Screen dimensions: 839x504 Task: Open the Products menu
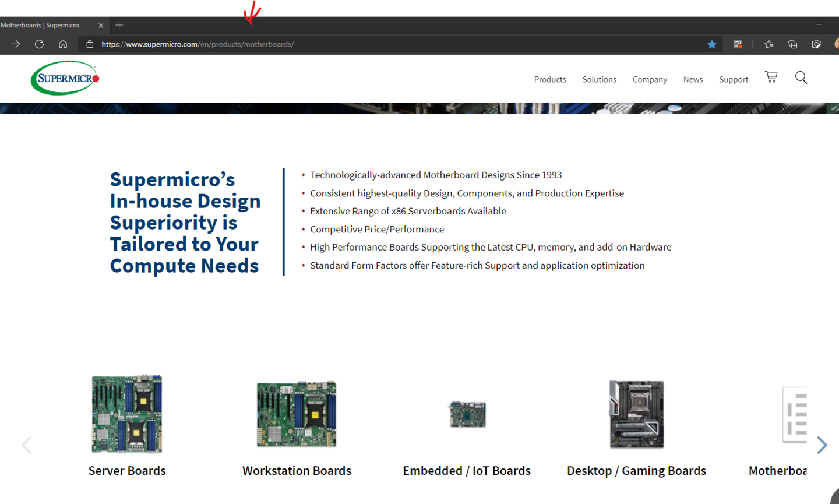549,80
